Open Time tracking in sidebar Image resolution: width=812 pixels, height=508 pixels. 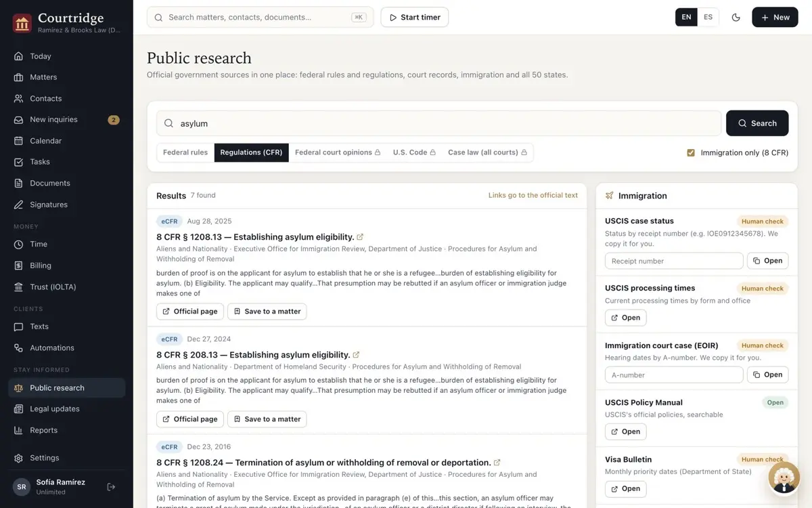(66, 244)
